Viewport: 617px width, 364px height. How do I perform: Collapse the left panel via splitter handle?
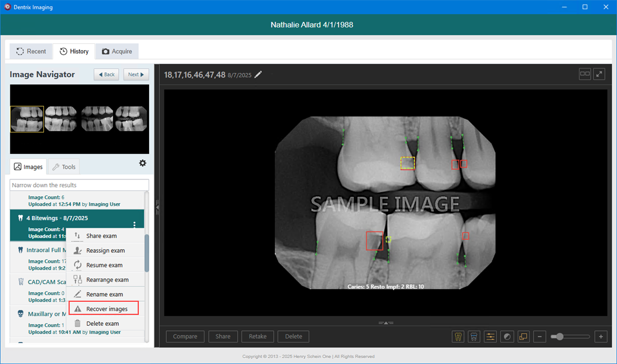(x=158, y=207)
